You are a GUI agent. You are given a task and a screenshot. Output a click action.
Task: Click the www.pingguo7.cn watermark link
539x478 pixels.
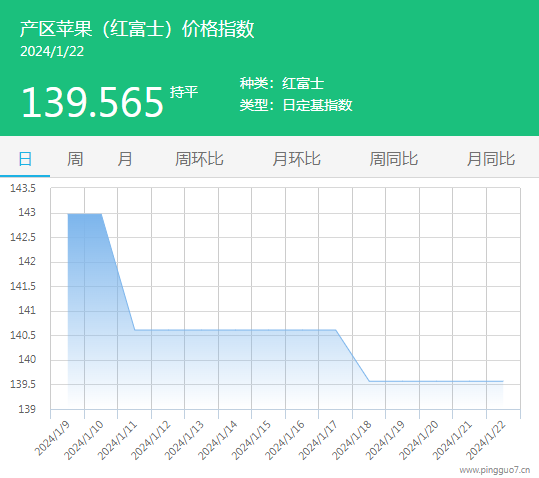click(495, 469)
